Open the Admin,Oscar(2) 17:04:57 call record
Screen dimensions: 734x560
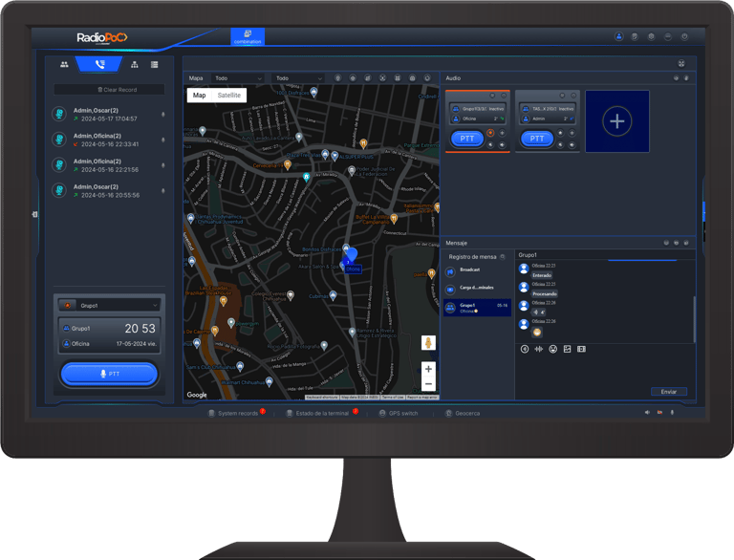click(108, 115)
